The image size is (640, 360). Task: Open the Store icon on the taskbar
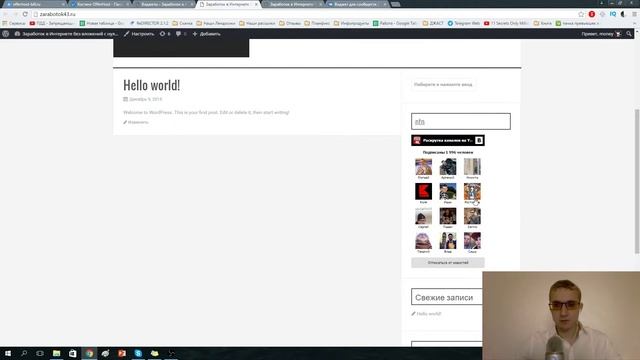coord(73,353)
